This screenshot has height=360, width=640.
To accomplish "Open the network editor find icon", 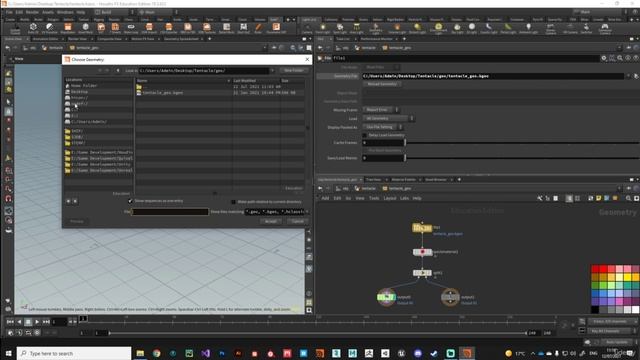I will 628,198.
